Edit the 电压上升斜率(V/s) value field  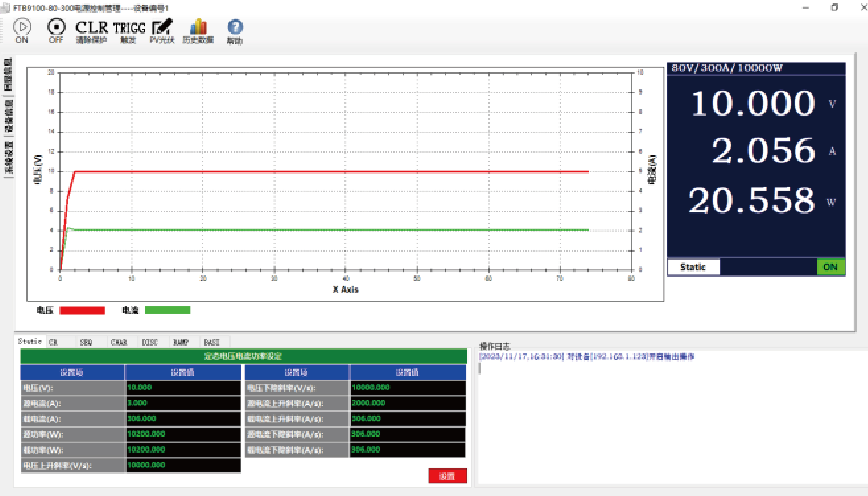(183, 465)
